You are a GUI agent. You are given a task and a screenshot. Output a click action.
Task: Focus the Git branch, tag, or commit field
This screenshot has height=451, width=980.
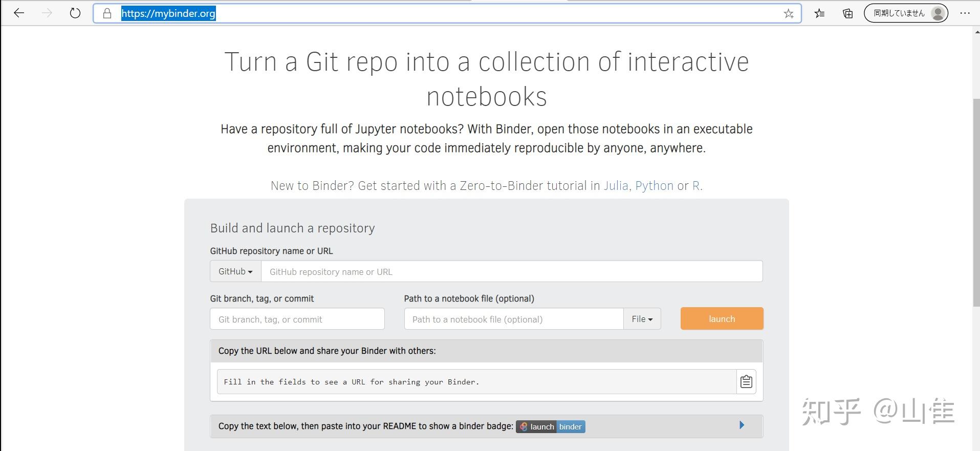[297, 319]
